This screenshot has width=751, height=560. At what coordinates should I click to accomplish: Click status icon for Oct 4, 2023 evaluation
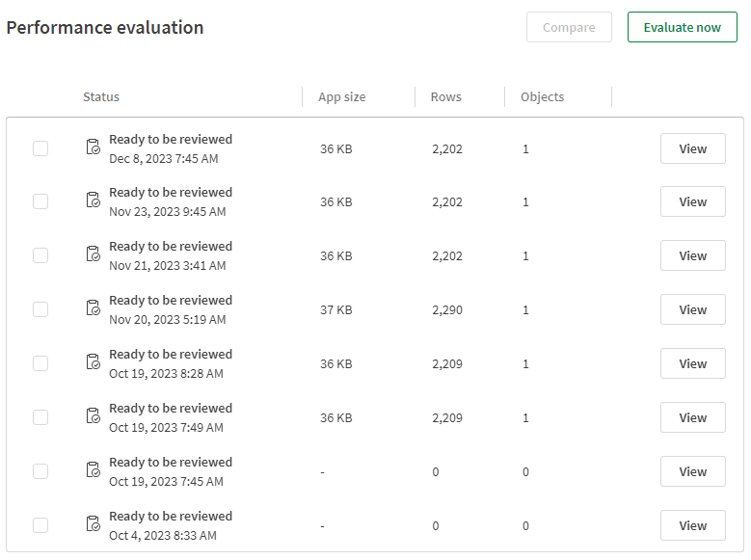click(x=93, y=524)
